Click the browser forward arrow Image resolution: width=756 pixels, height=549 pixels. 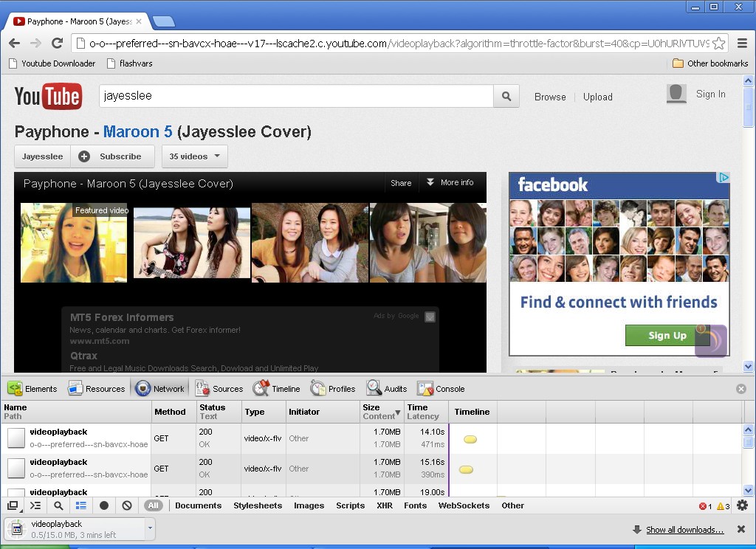coord(35,44)
